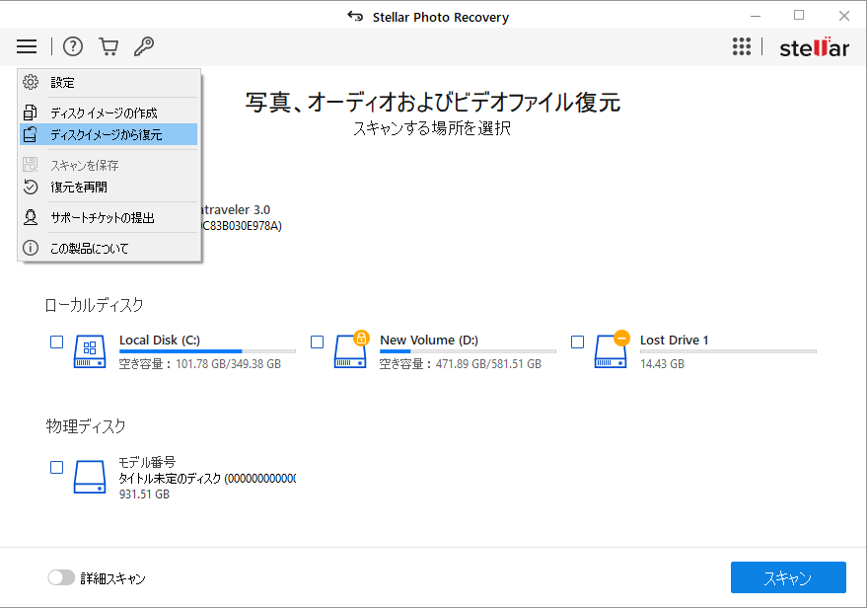Viewport: 868px width, 608px height.
Task: Click the Local Disk (C:) drive icon
Action: (90, 351)
